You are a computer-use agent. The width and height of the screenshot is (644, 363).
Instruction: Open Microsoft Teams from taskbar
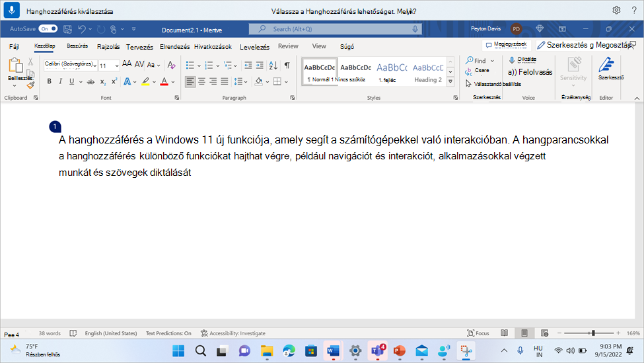(x=377, y=350)
